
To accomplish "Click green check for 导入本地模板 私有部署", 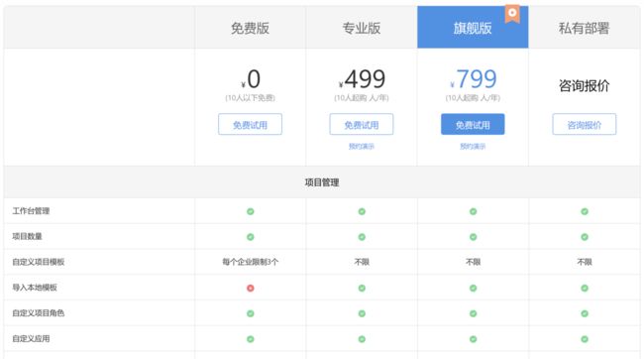I will click(585, 288).
